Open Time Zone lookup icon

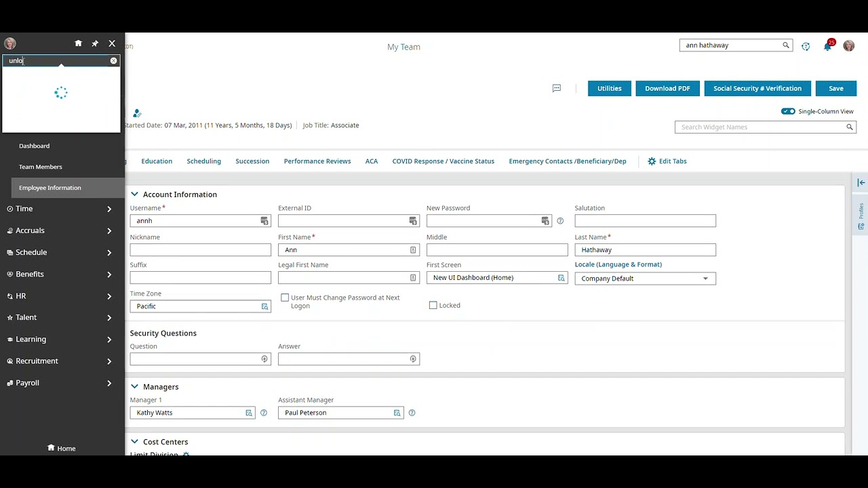pyautogui.click(x=264, y=306)
